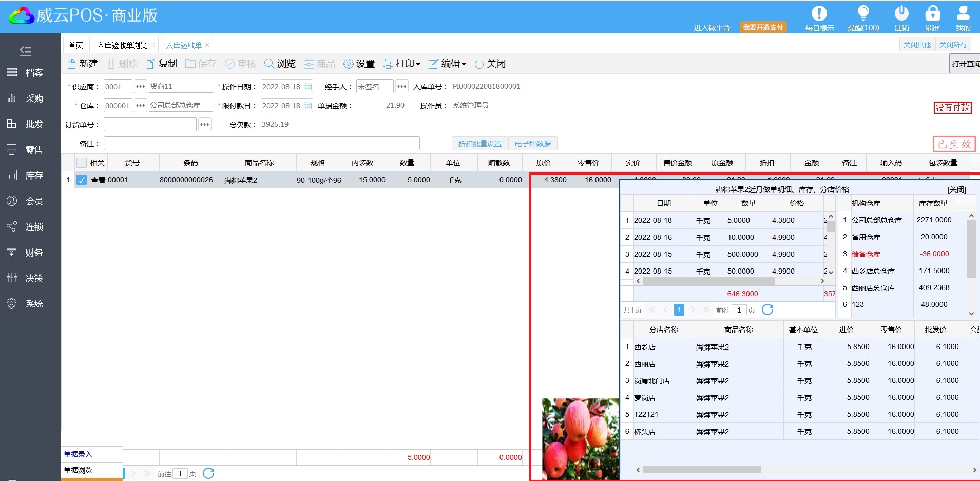Expand the 编辑 (Edit) dropdown menu
The width and height of the screenshot is (980, 481).
(447, 64)
